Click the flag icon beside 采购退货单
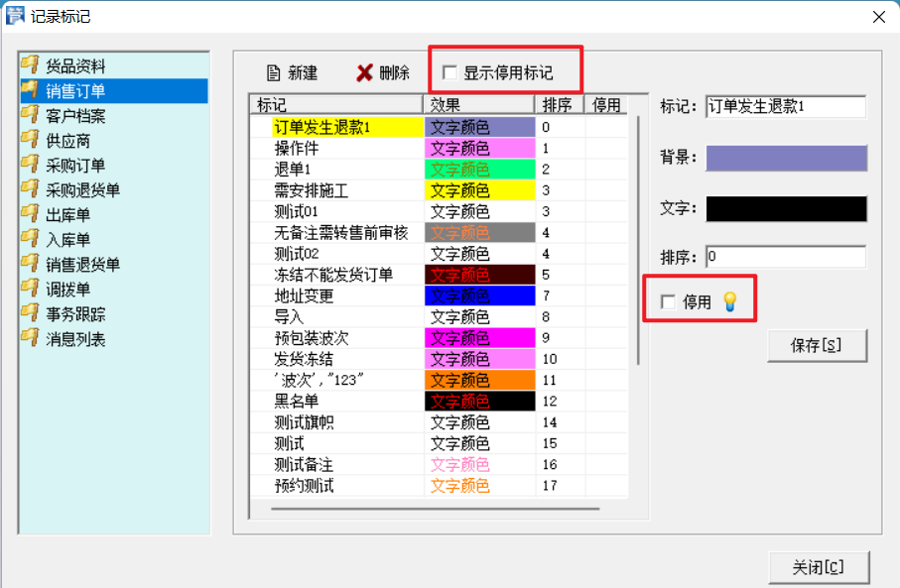 coord(30,188)
